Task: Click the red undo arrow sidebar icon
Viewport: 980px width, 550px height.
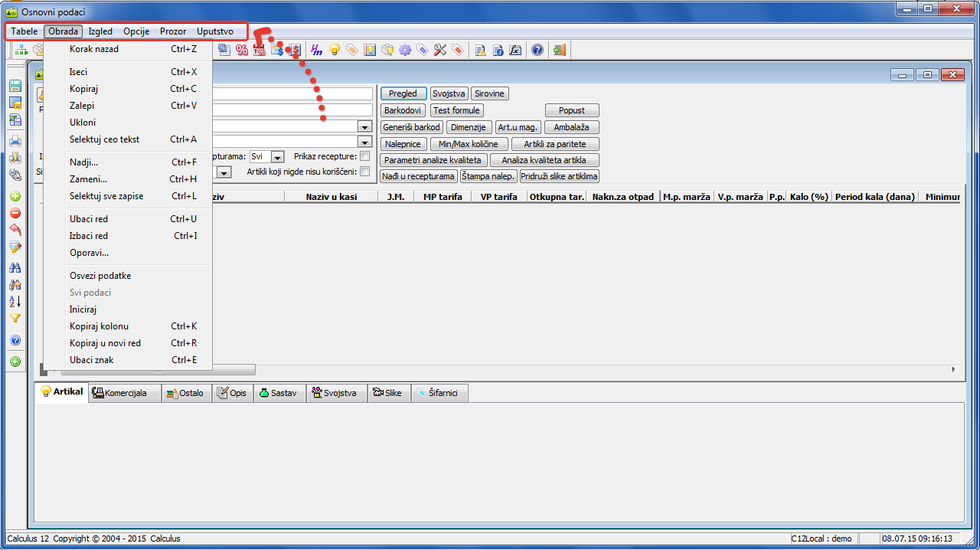Action: tap(15, 230)
